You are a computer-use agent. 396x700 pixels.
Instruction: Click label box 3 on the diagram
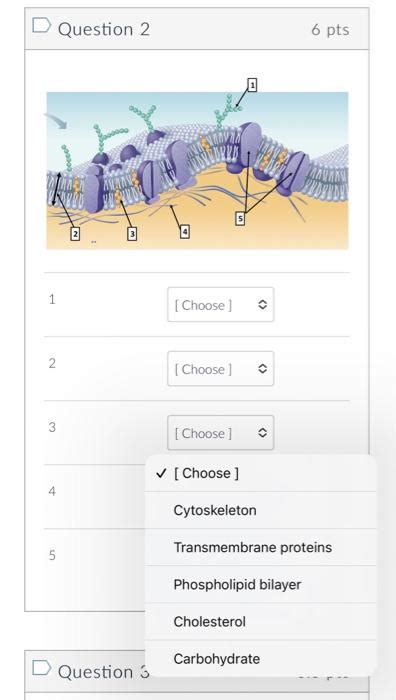click(x=132, y=233)
